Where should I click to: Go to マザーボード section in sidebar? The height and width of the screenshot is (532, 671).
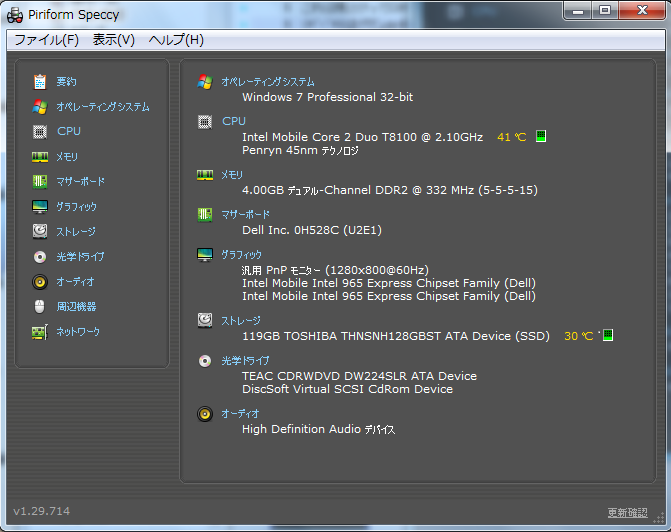click(x=80, y=181)
